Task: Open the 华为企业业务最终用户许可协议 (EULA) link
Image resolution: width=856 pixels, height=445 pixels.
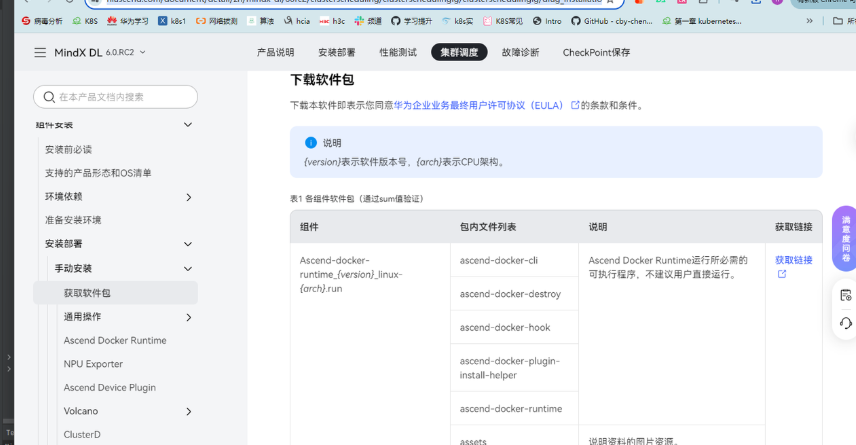Action: (480, 105)
